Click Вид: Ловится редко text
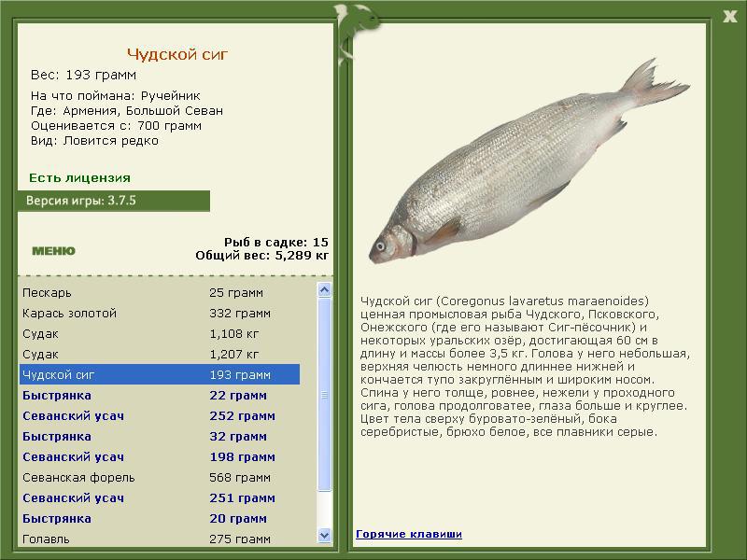This screenshot has height=560, width=747. click(x=94, y=141)
